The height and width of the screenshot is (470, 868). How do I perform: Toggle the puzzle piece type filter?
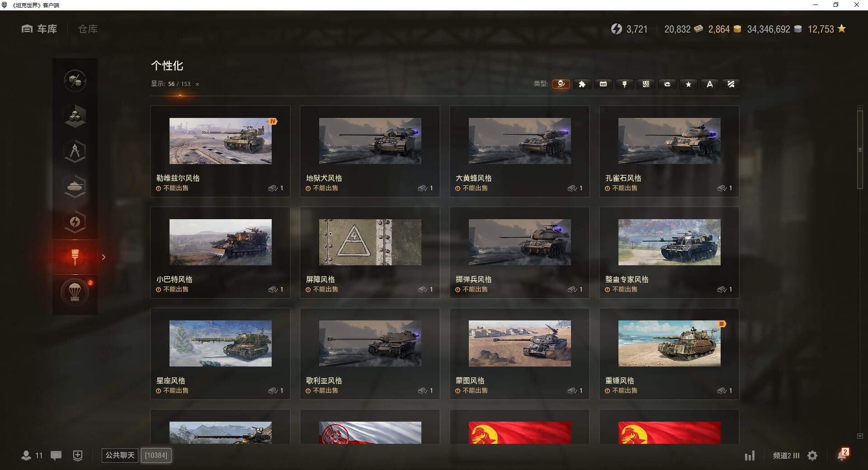coord(582,84)
